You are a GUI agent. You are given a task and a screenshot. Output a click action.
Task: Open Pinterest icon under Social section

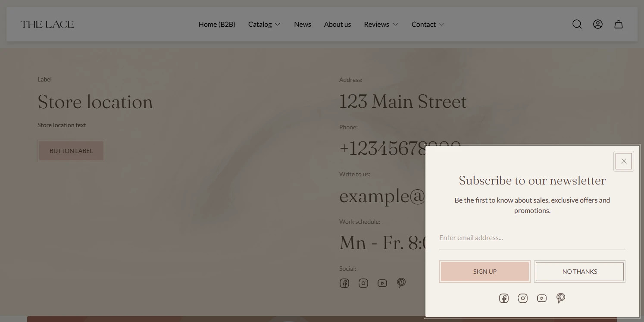click(401, 283)
